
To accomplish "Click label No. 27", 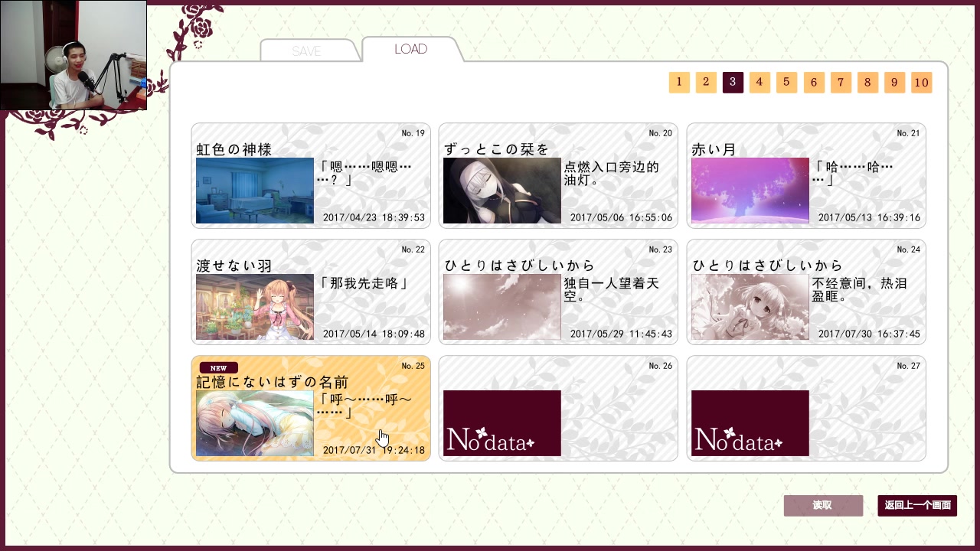I will tap(909, 366).
